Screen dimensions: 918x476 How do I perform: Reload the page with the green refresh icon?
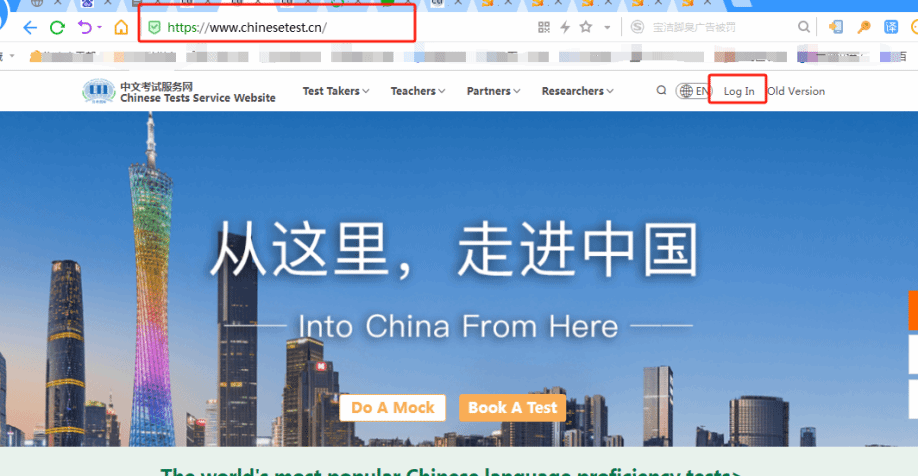coord(58,27)
